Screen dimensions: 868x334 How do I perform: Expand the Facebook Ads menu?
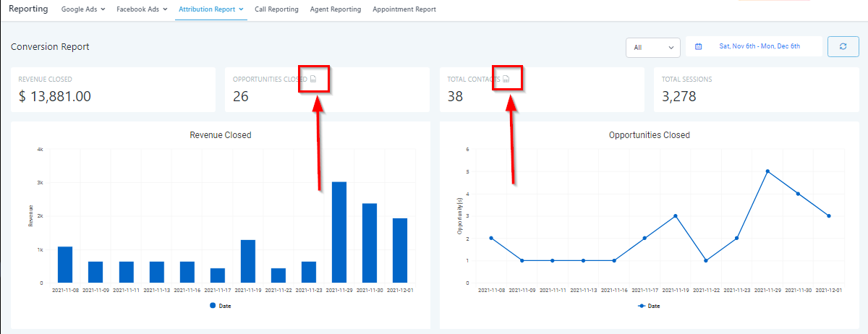(142, 9)
